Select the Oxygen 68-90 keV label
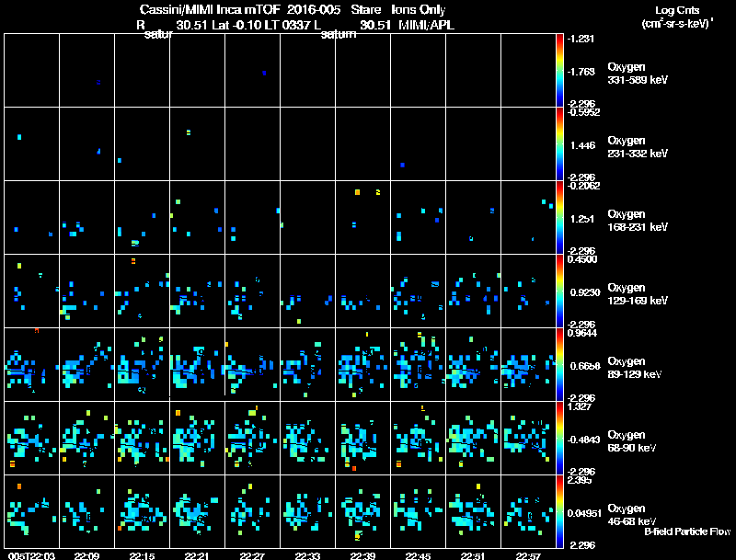The image size is (736, 560). (632, 440)
